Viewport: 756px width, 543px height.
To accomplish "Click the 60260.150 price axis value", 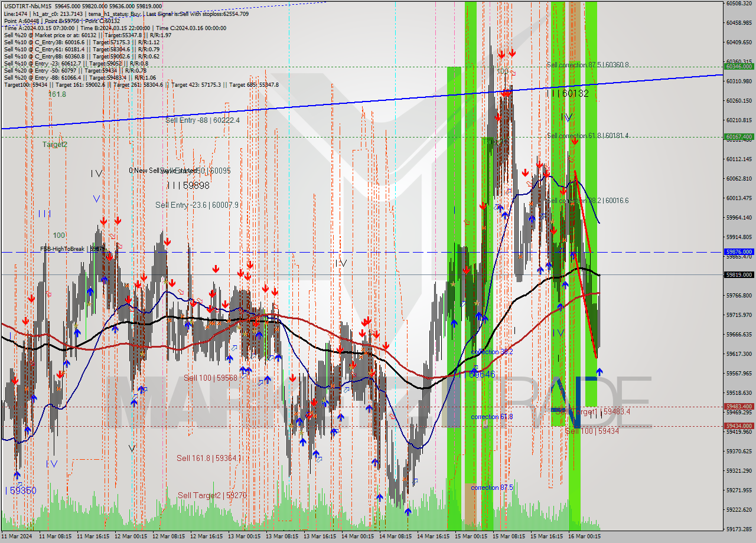I will click(739, 100).
